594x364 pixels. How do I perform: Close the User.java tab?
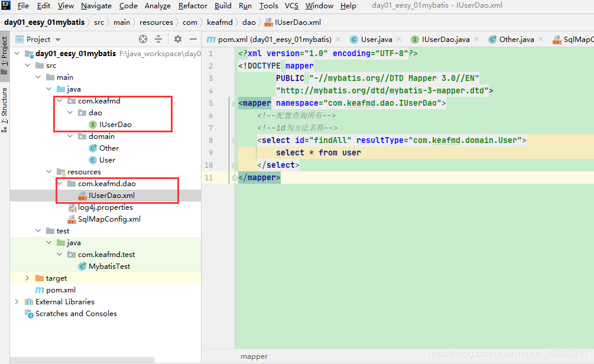point(399,39)
